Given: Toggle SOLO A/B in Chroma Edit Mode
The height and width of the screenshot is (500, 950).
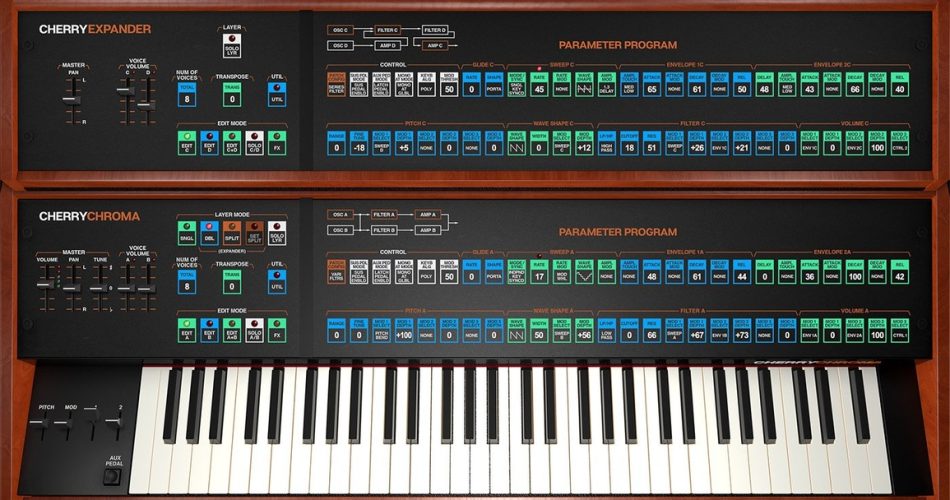Looking at the screenshot, I should pos(254,330).
